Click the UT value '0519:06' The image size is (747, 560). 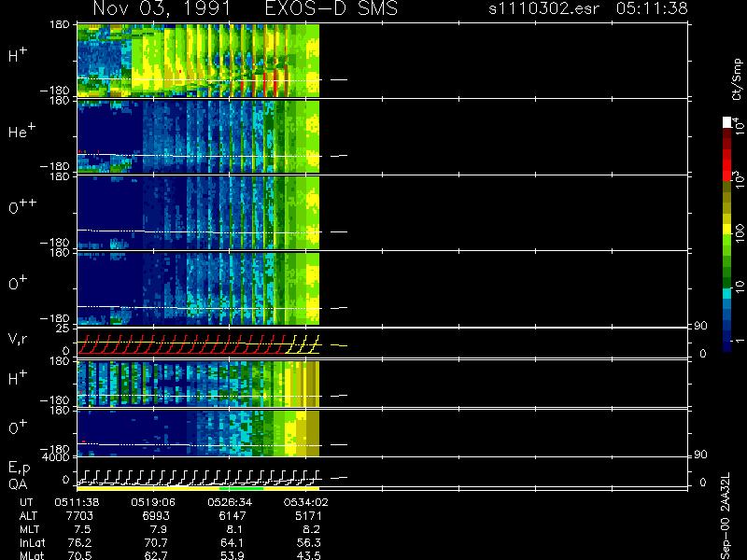pyautogui.click(x=153, y=502)
